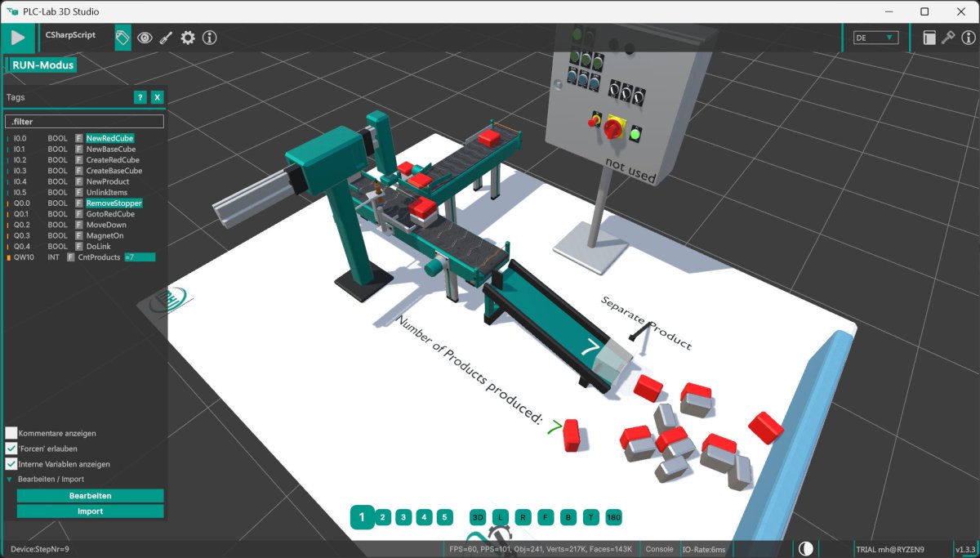Toggle contrast mode icon in status bar
The image size is (980, 558).
tap(806, 549)
